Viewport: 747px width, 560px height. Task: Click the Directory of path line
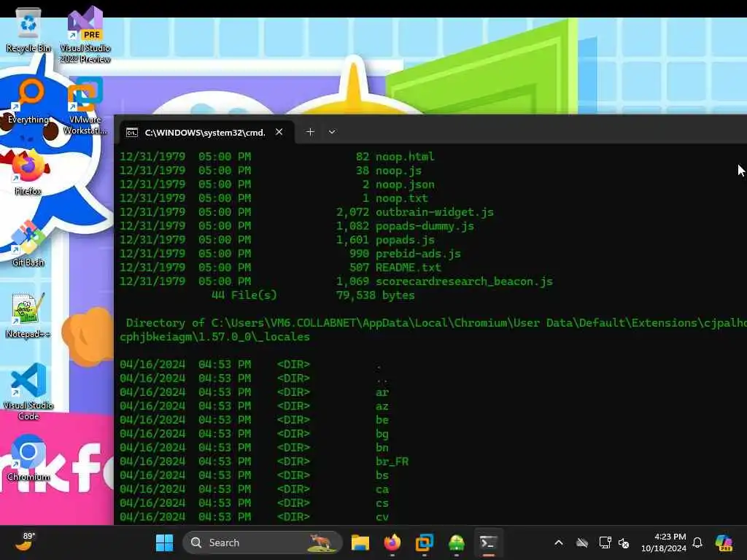coord(433,330)
